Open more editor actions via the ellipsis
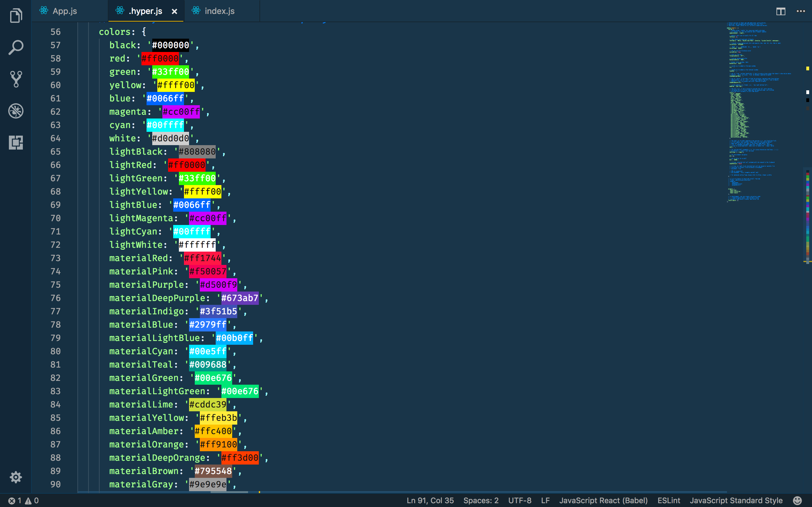 click(801, 11)
